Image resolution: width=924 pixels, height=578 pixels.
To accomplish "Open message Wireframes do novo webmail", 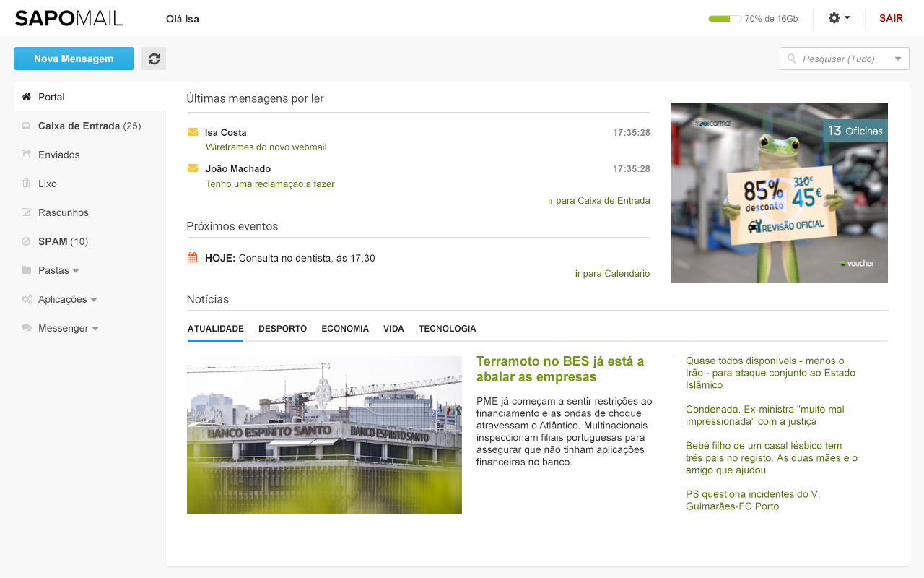I will 266,147.
